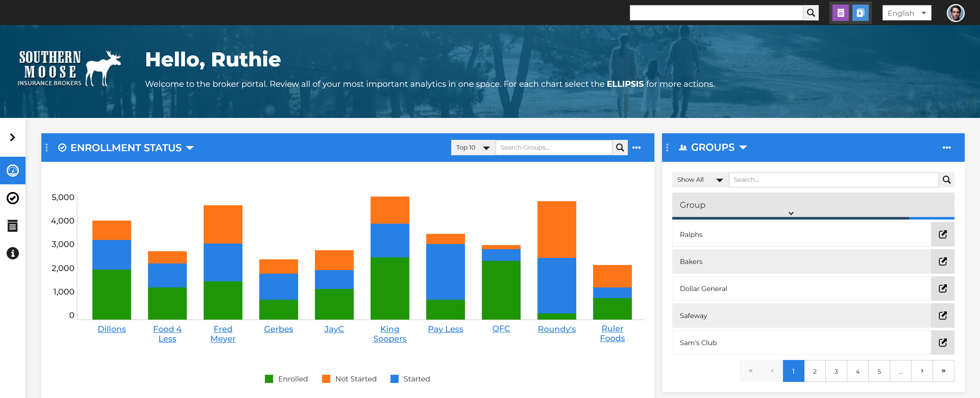Go to groups page 4
The height and width of the screenshot is (398, 980).
(857, 371)
